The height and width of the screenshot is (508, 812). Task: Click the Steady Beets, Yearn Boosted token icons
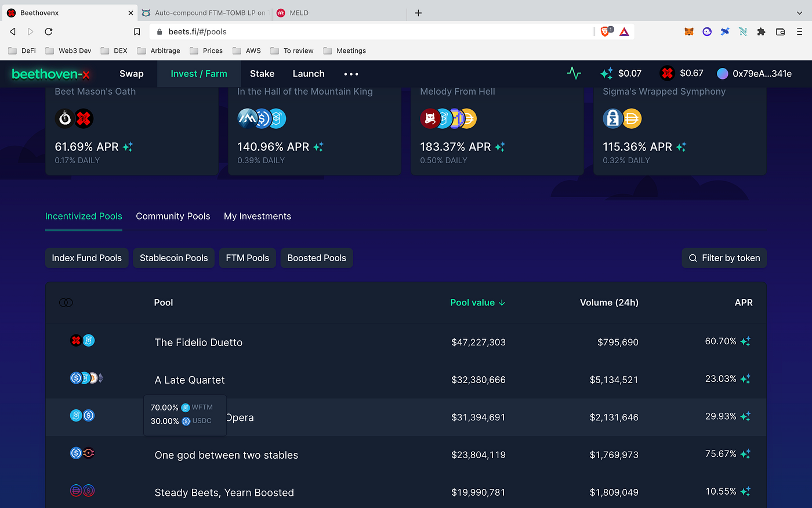point(82,491)
